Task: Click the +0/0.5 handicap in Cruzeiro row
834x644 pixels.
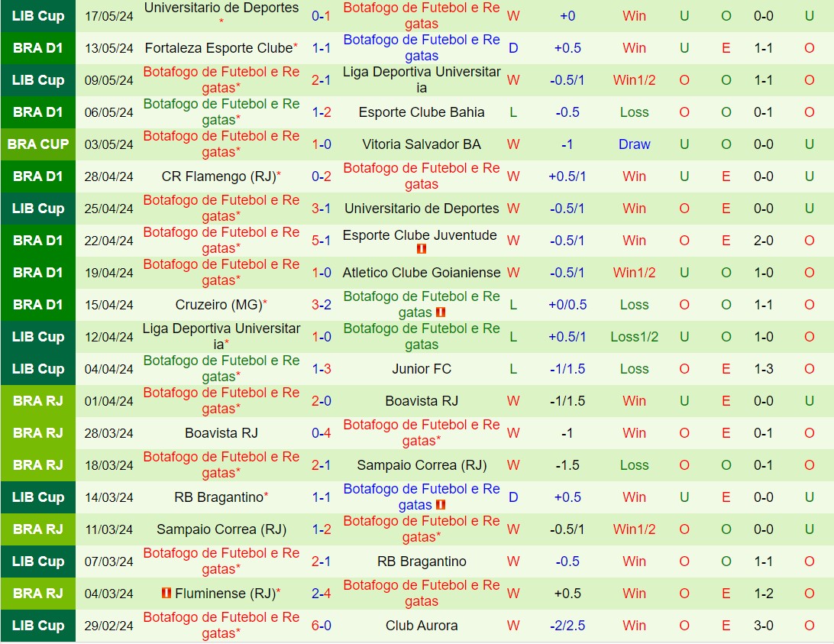Action: coord(567,305)
